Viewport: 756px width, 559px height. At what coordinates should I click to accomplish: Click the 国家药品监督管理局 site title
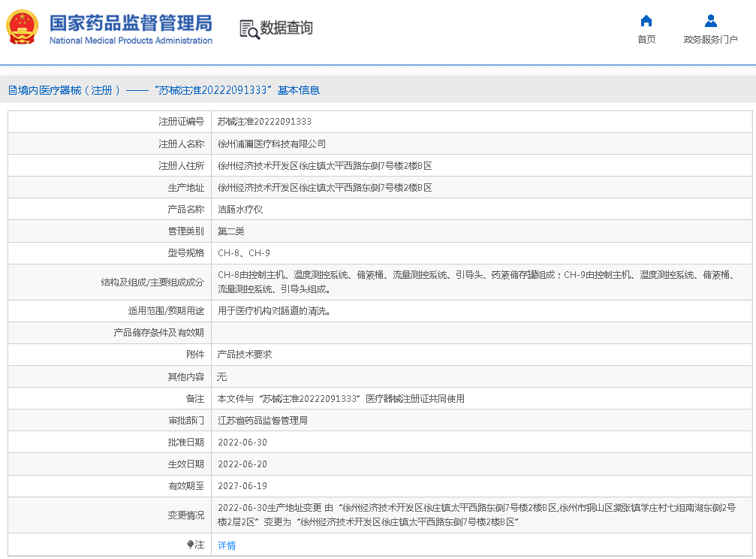(131, 23)
